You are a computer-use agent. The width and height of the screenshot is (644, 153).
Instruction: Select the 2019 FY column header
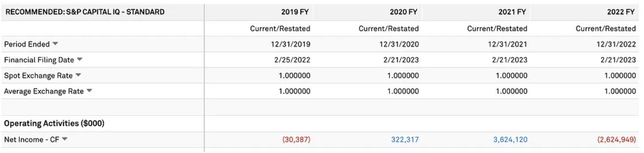(296, 12)
